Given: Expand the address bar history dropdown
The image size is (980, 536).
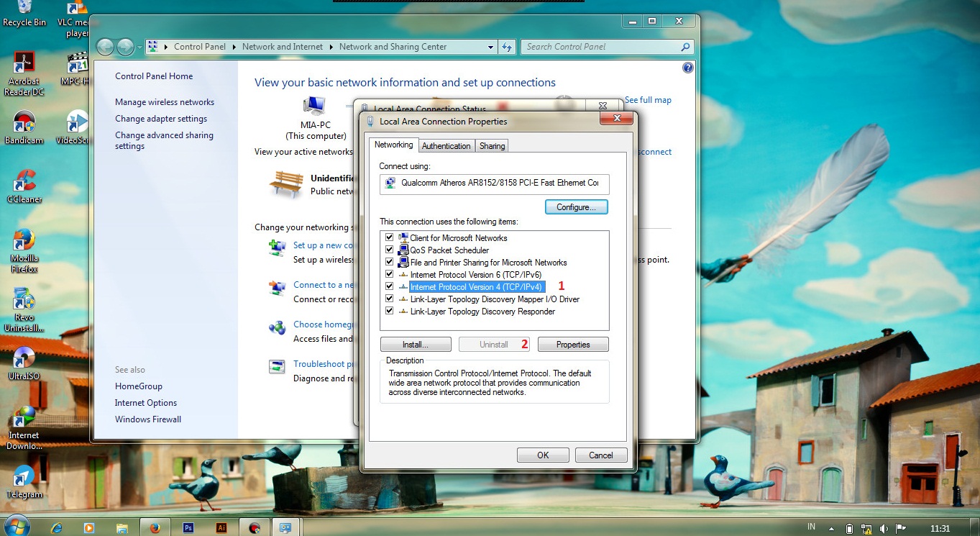Looking at the screenshot, I should point(491,47).
